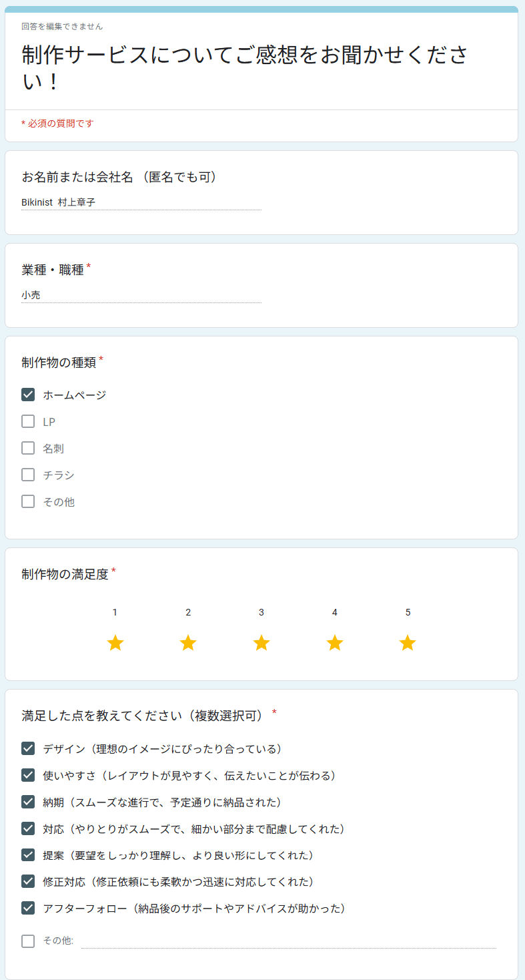Enable the チラシ checkbox
The width and height of the screenshot is (525, 980).
[x=28, y=475]
